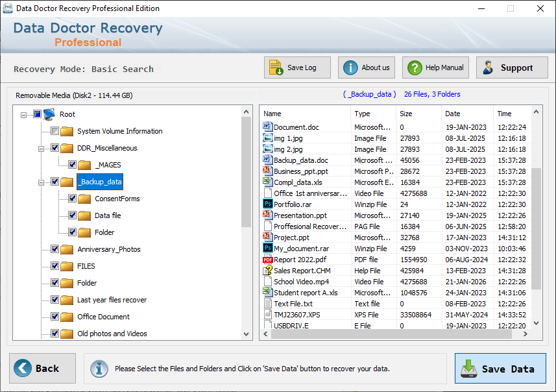The width and height of the screenshot is (556, 392).
Task: Go back with the Back button
Action: coord(43,368)
